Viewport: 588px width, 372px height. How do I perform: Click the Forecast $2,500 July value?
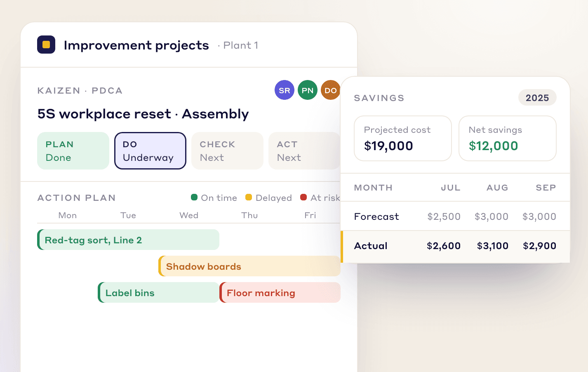[x=444, y=217]
